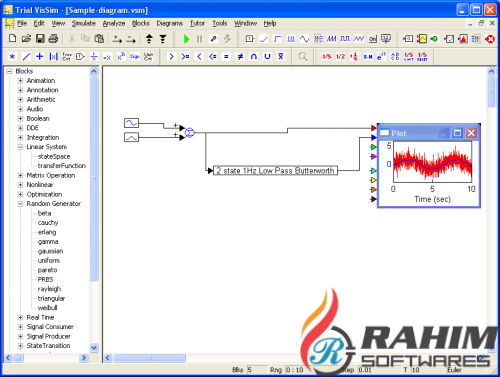Click the block tree scroll down arrow
500x377 pixels.
tap(94, 348)
